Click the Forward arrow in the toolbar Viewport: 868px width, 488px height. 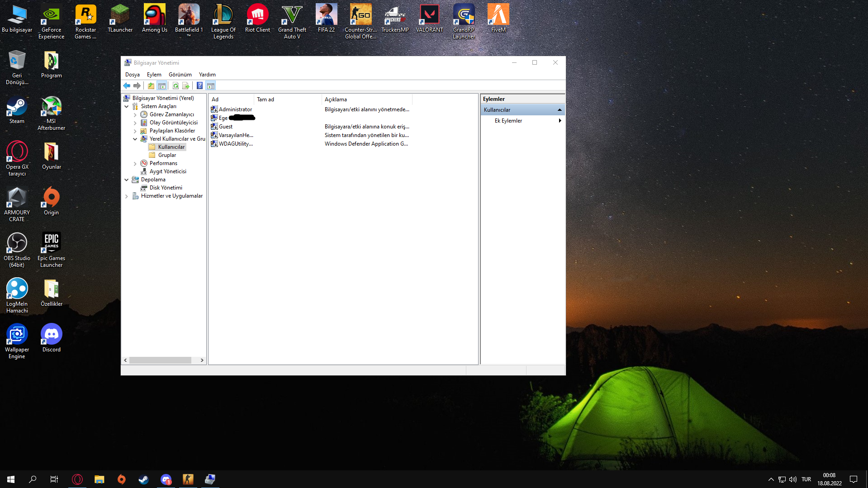pyautogui.click(x=137, y=86)
